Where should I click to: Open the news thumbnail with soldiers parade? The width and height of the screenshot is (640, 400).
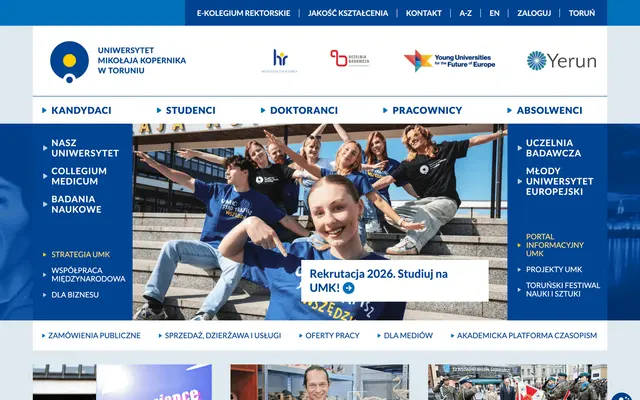point(517,382)
